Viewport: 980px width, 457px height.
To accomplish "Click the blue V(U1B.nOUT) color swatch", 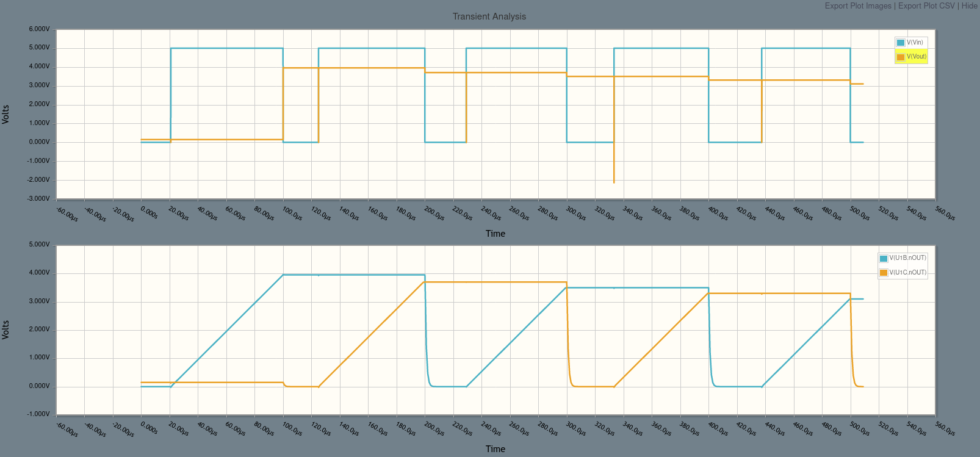I will click(884, 259).
